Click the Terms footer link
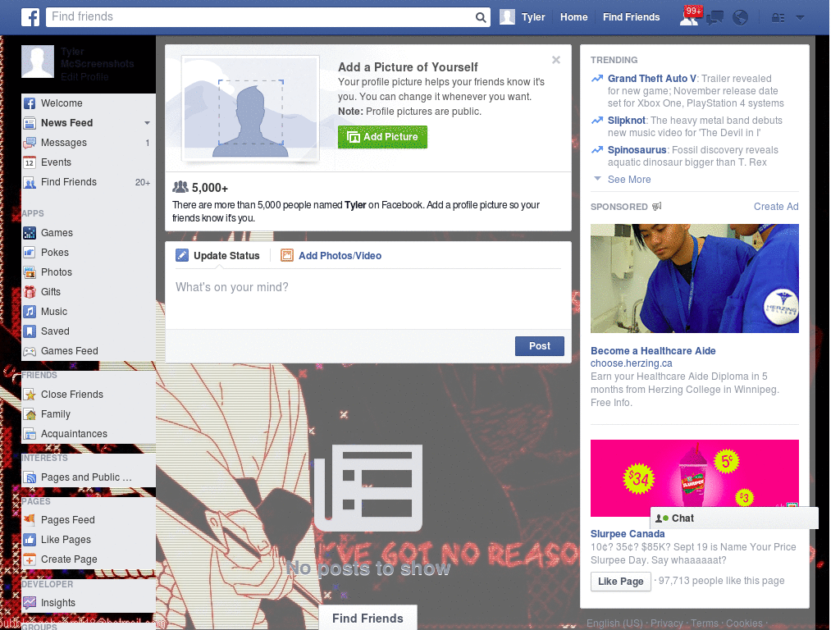 (x=704, y=623)
